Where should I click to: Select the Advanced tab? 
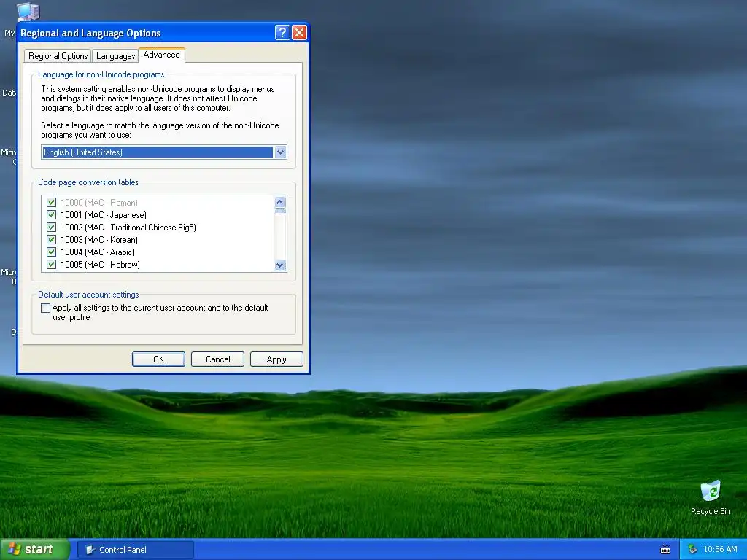pos(161,55)
